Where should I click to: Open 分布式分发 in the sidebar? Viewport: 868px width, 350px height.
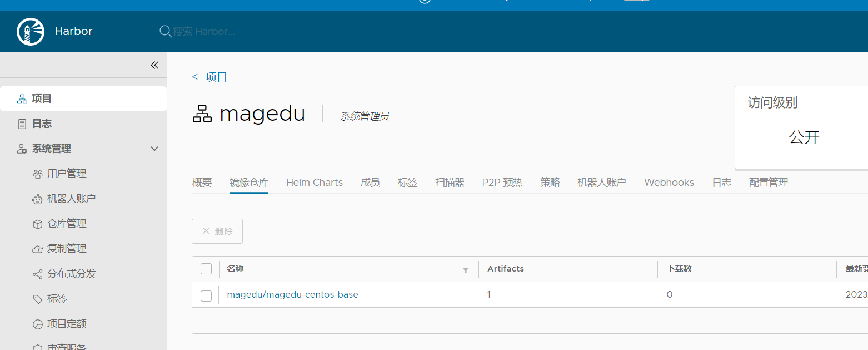tap(72, 274)
